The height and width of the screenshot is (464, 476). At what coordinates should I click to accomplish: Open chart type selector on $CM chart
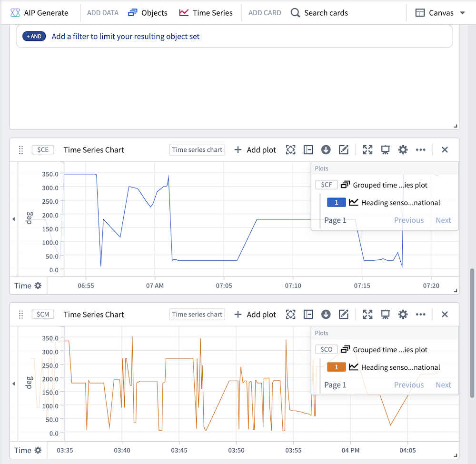(x=197, y=315)
